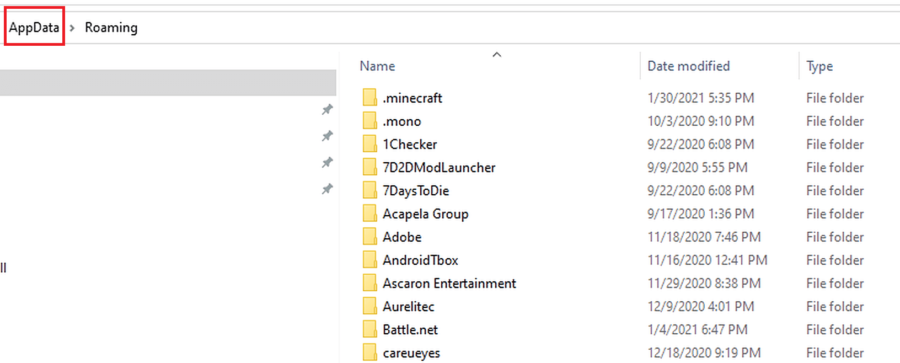This screenshot has height=363, width=900.
Task: Select the 7D2DModLauncher folder icon
Action: pyautogui.click(x=370, y=168)
